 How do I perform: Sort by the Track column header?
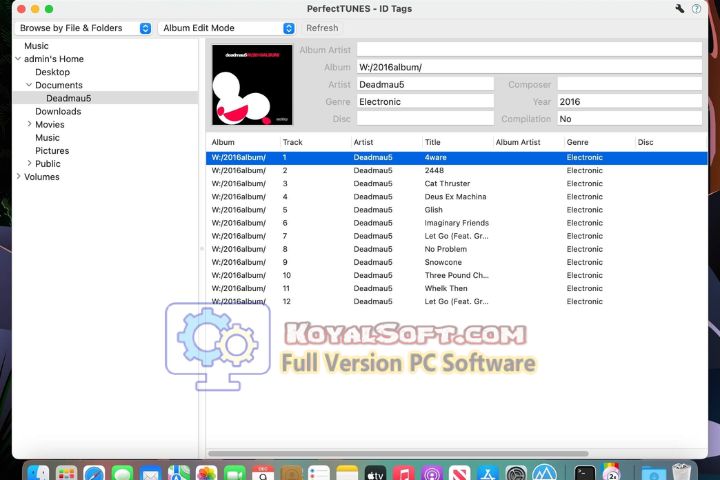point(315,142)
